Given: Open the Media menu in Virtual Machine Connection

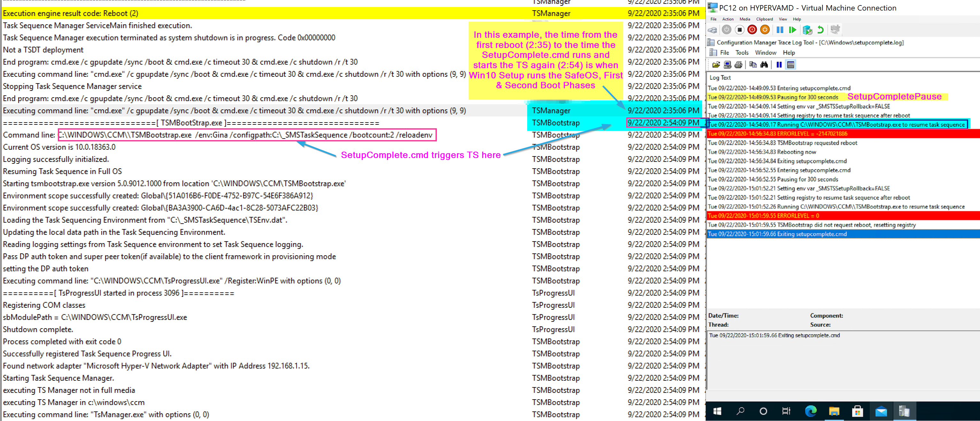Looking at the screenshot, I should [745, 19].
